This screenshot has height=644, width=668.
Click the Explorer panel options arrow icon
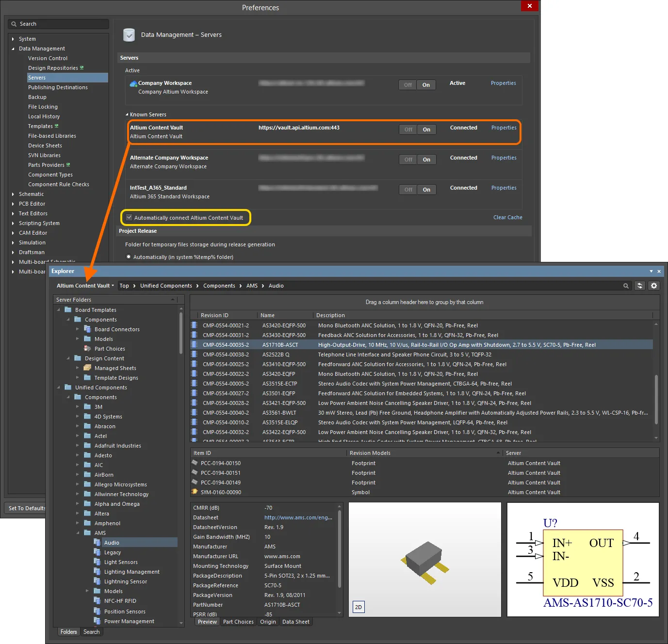(x=651, y=271)
